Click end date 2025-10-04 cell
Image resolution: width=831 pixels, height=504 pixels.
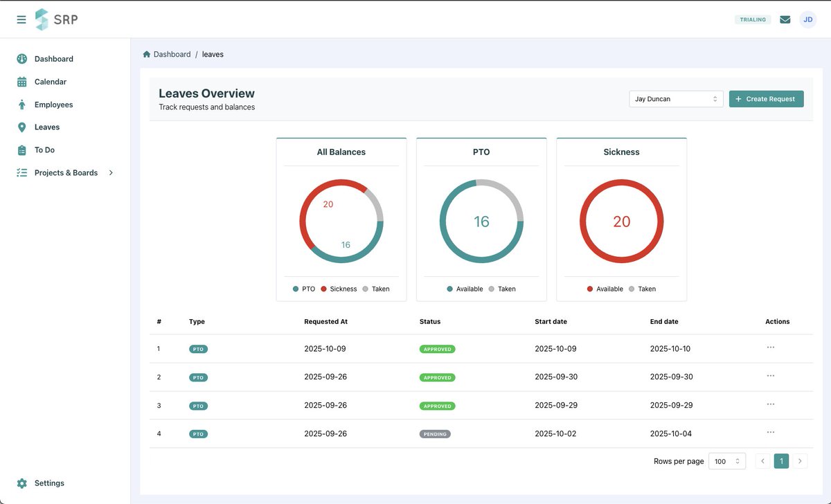[671, 434]
